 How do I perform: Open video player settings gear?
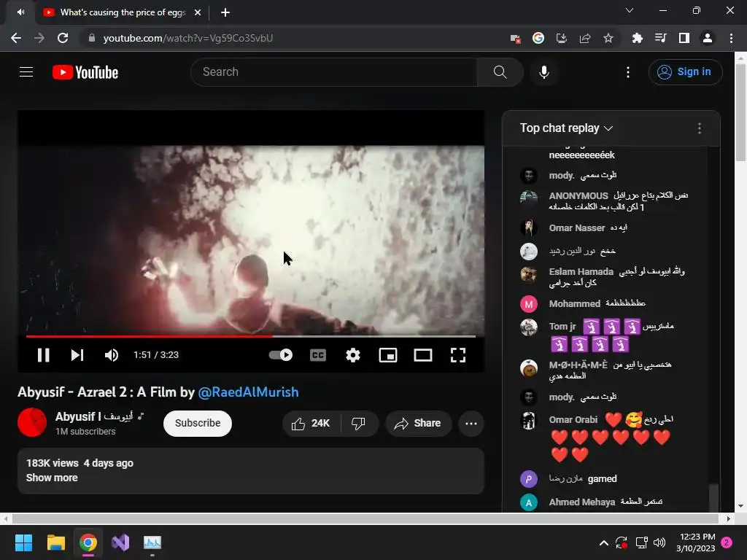click(353, 355)
